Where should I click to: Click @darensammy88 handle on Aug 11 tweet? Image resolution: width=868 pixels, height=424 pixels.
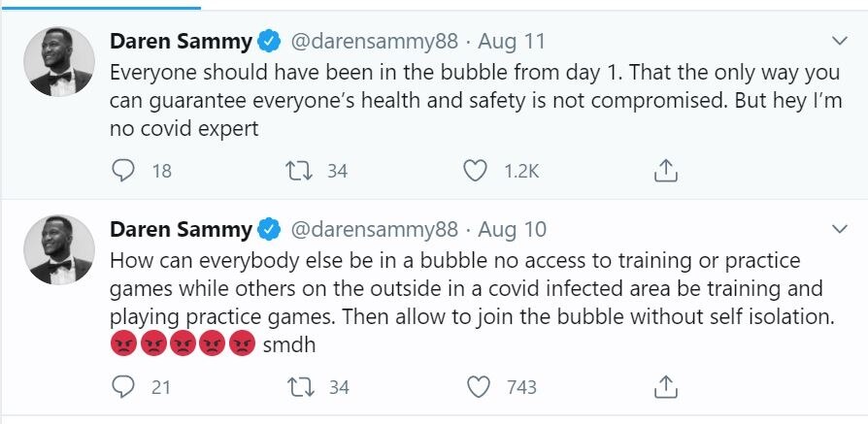point(374,42)
